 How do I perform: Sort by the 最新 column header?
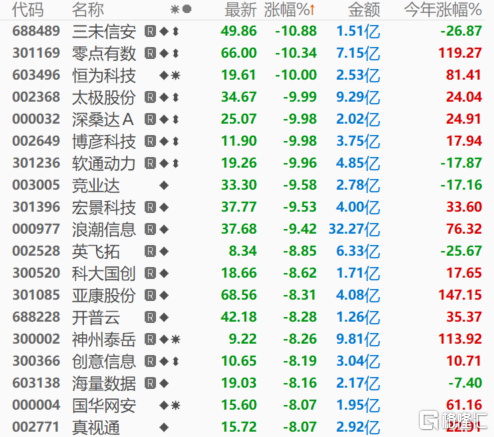[x=240, y=9]
